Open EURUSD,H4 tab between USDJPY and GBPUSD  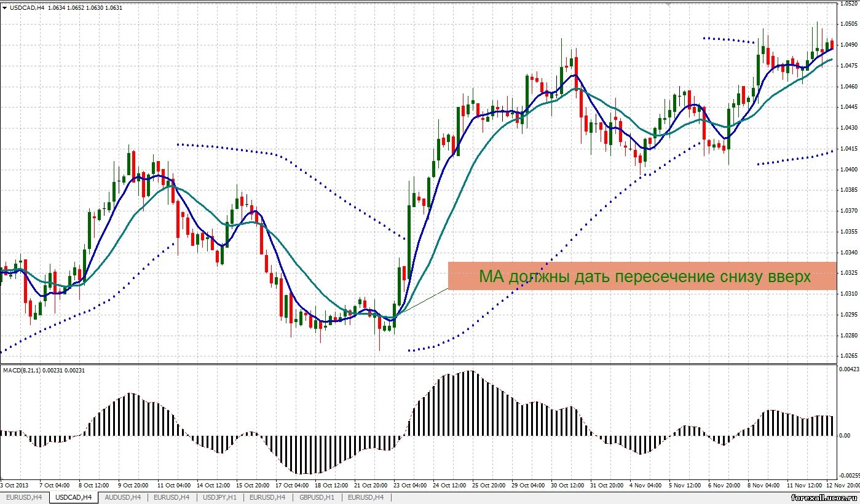click(x=269, y=497)
